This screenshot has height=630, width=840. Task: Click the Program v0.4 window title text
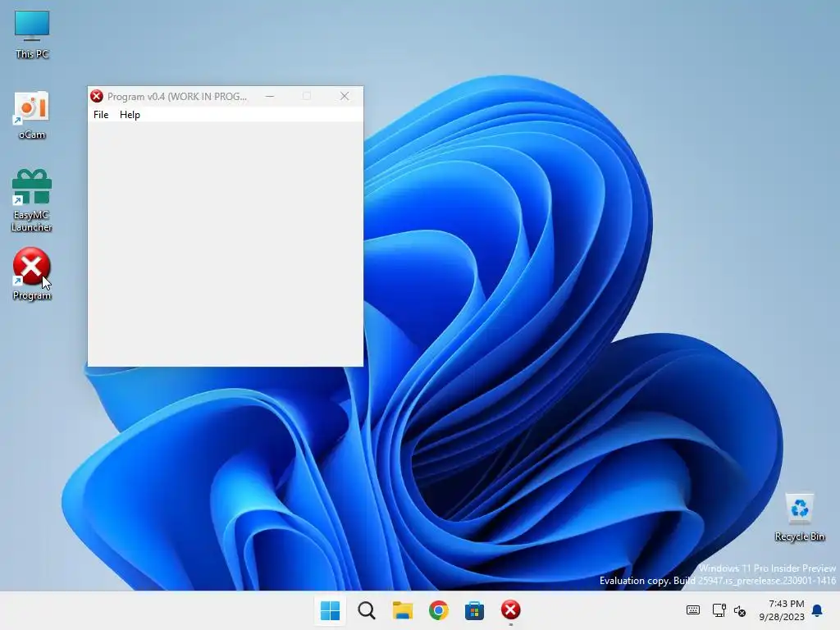point(177,97)
